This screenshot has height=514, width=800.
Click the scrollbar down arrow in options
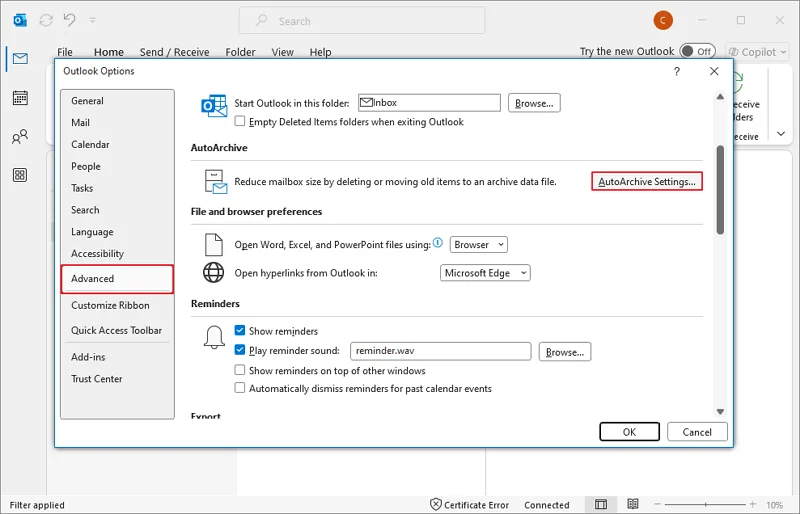tap(720, 411)
